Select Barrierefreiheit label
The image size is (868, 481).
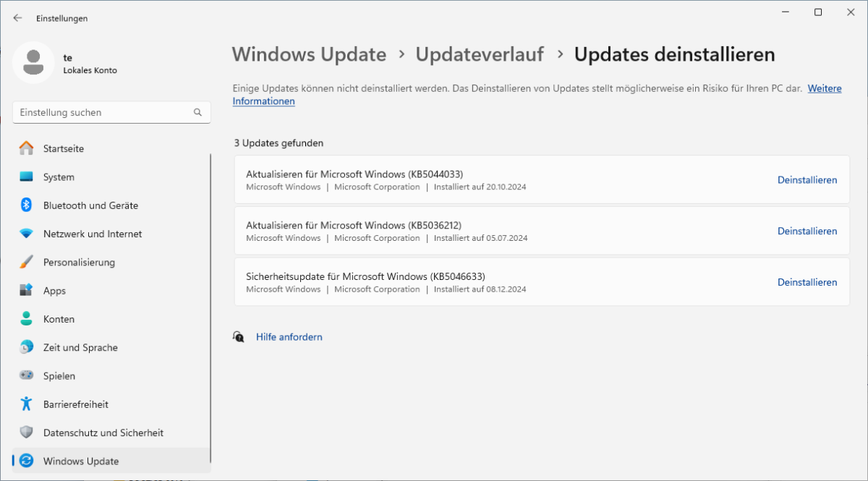[x=76, y=404]
